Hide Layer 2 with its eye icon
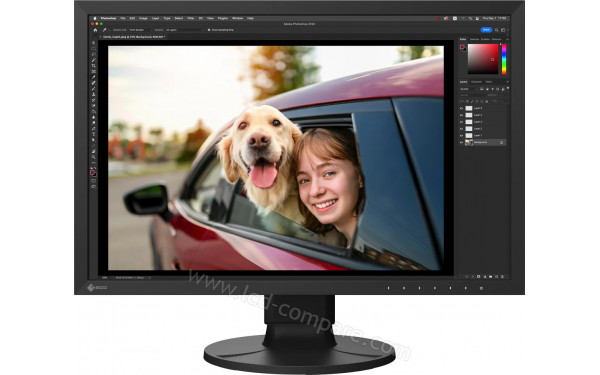 pos(461,129)
